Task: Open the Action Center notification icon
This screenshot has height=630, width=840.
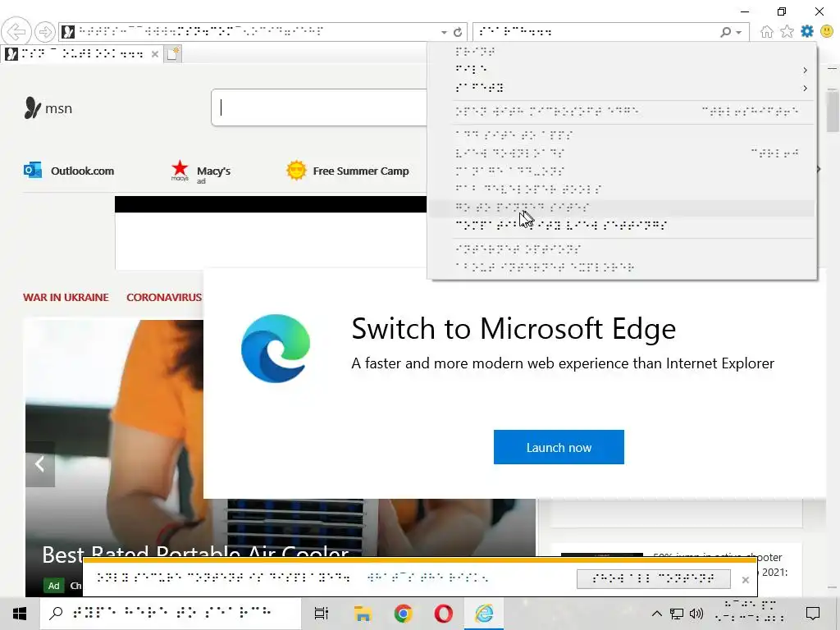Action: tap(813, 614)
